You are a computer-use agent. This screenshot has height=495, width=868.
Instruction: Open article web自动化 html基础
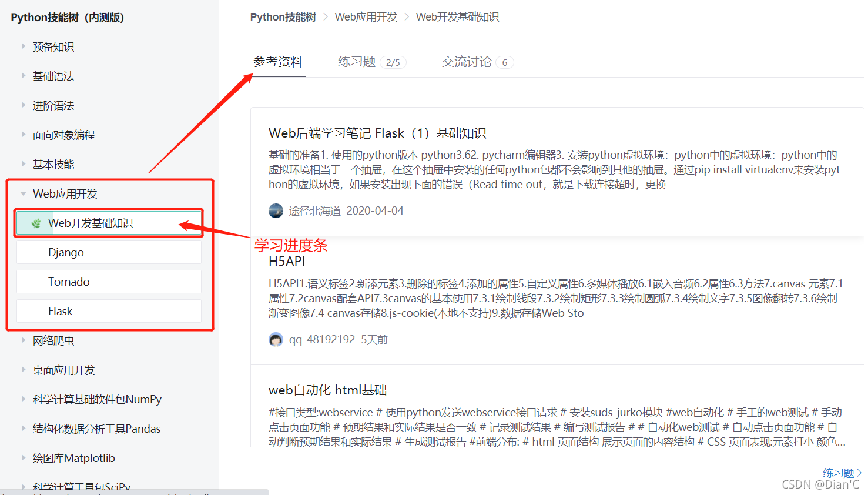click(x=328, y=390)
